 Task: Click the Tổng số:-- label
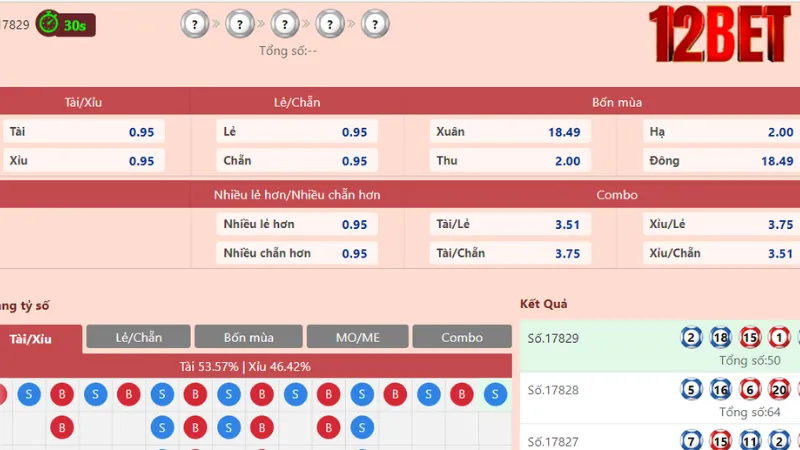[288, 51]
